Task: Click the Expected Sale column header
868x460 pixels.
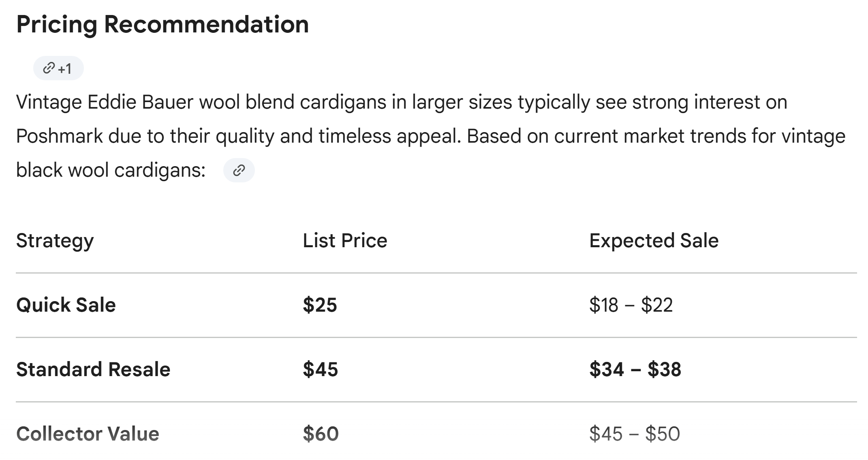Action: click(654, 241)
